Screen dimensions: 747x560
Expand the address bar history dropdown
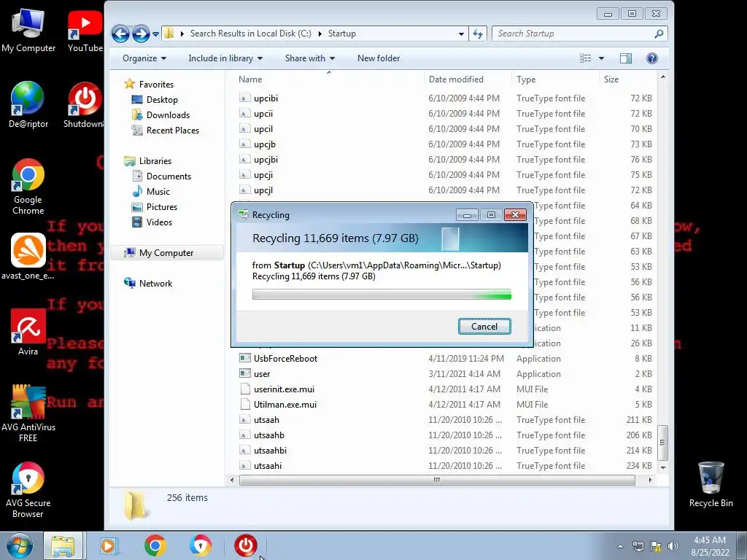(x=461, y=34)
